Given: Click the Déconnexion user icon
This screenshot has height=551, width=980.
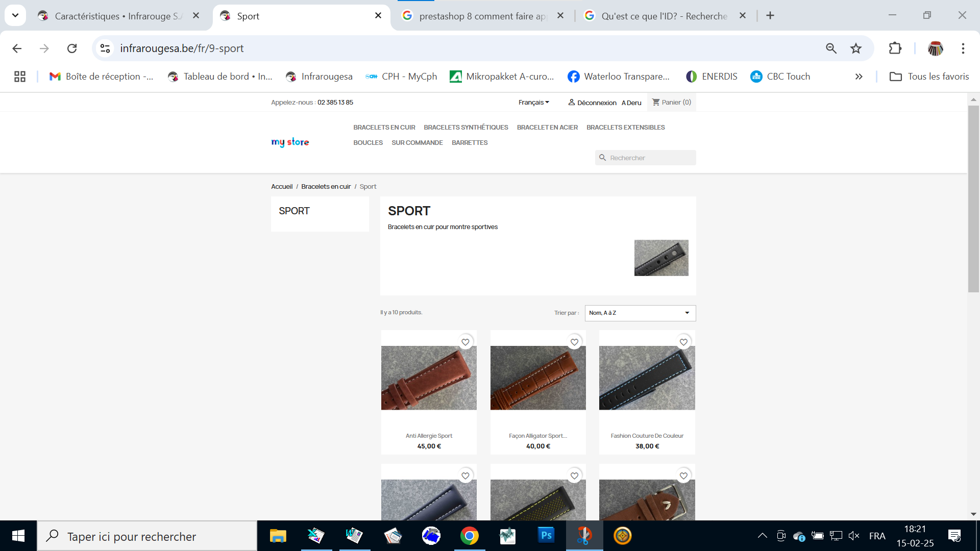Looking at the screenshot, I should (x=572, y=103).
